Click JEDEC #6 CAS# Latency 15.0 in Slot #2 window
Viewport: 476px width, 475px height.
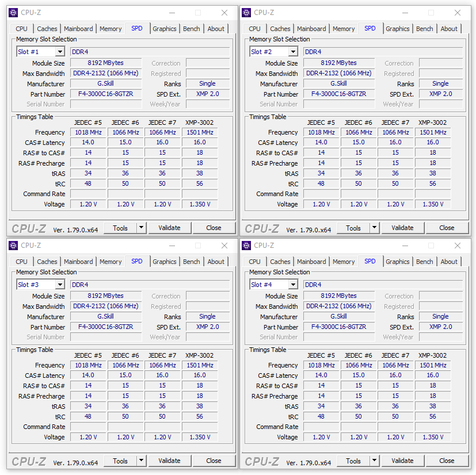coord(359,143)
